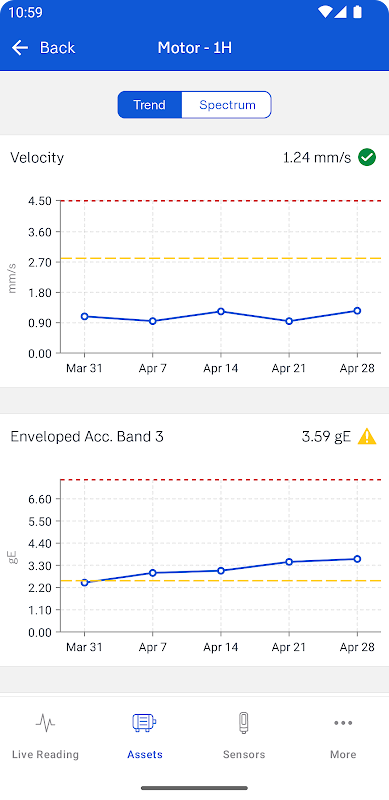Open Live Reading waveform icon
The height and width of the screenshot is (800, 389).
[x=45, y=722]
